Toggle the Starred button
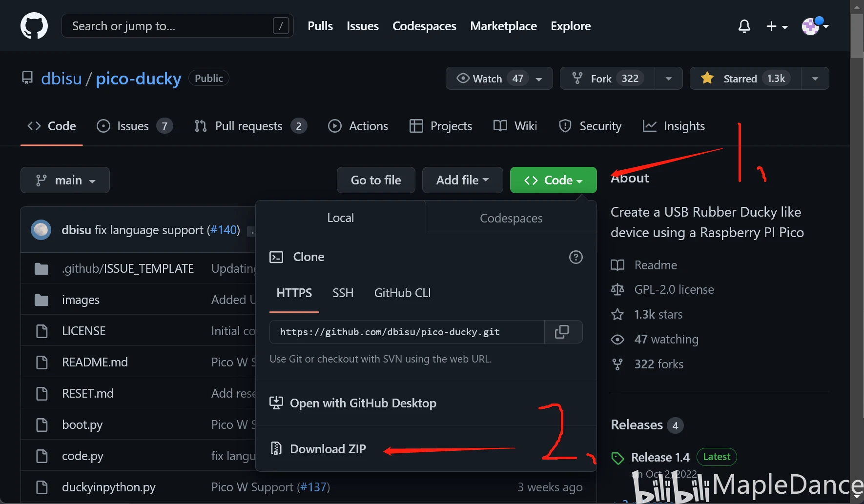 pyautogui.click(x=745, y=79)
